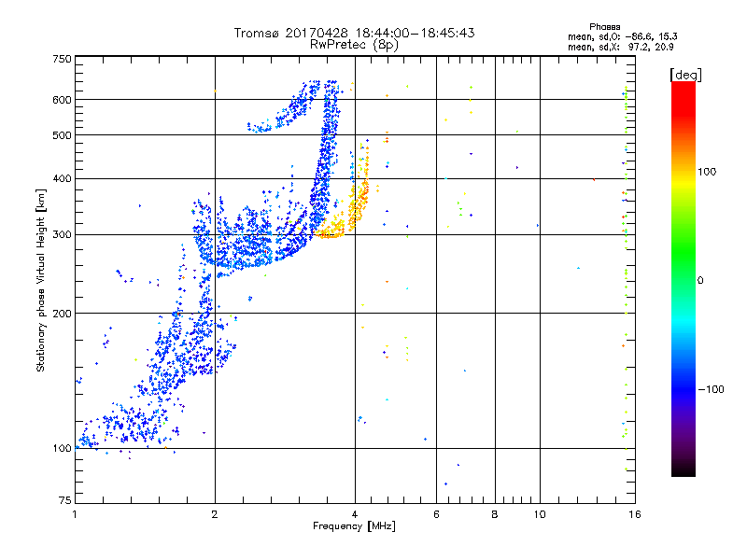Select the 'mean, sd,O: -86.6, 15.3' line
Image resolution: width=747 pixels, height=560 pixels.
pyautogui.click(x=622, y=36)
